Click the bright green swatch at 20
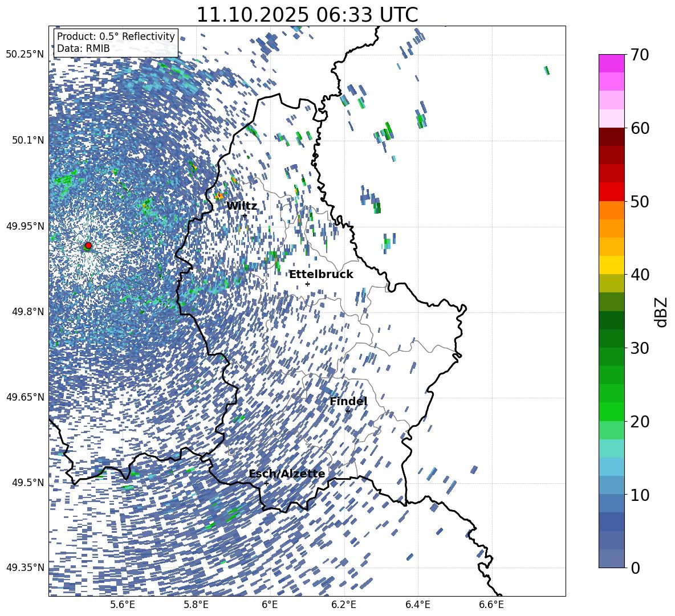675x616 pixels. point(611,411)
